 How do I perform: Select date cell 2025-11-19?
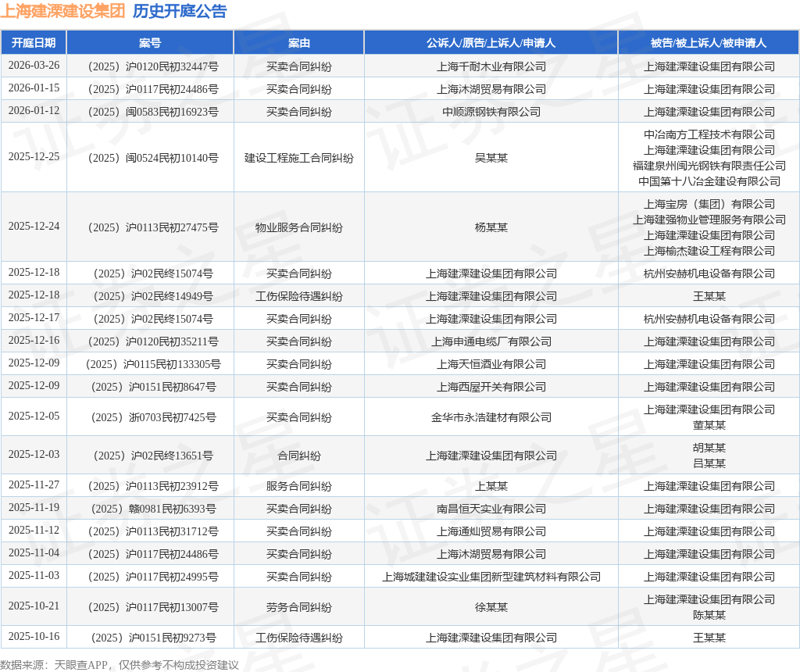pyautogui.click(x=34, y=508)
